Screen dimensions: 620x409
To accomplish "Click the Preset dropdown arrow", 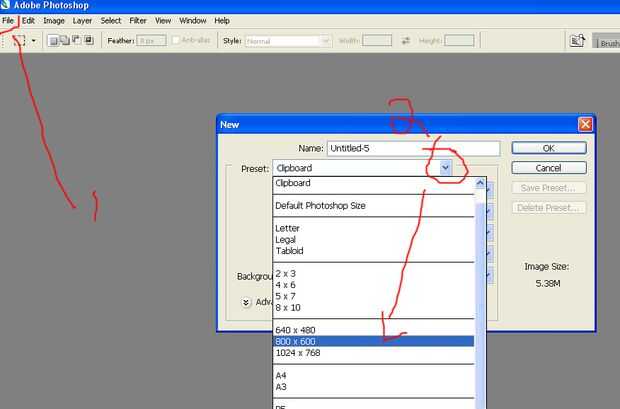I will pos(445,168).
